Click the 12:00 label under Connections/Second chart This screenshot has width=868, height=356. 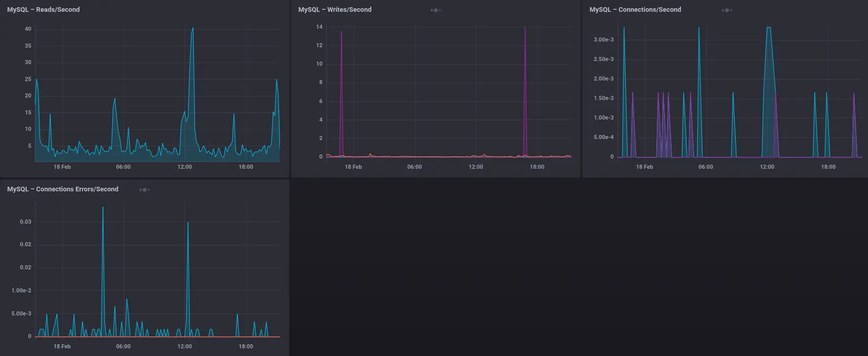tap(767, 167)
